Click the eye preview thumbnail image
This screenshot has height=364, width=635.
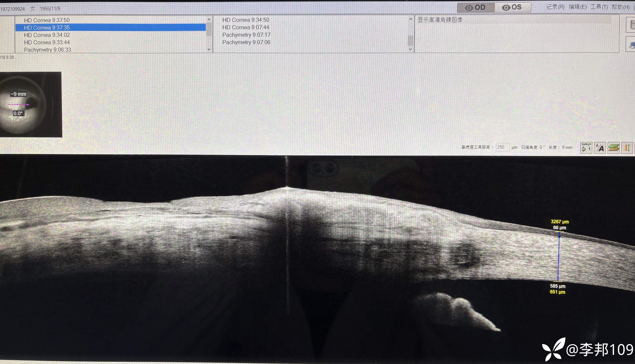coord(31,105)
